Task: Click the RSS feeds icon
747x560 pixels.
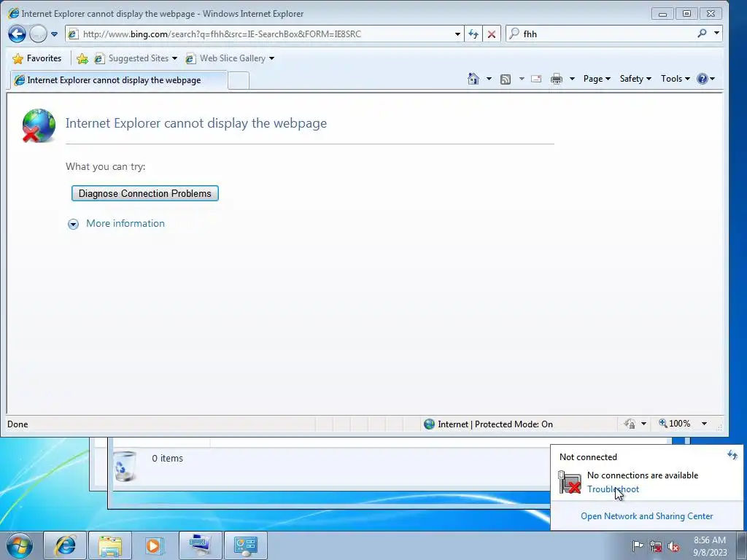Action: click(x=506, y=79)
